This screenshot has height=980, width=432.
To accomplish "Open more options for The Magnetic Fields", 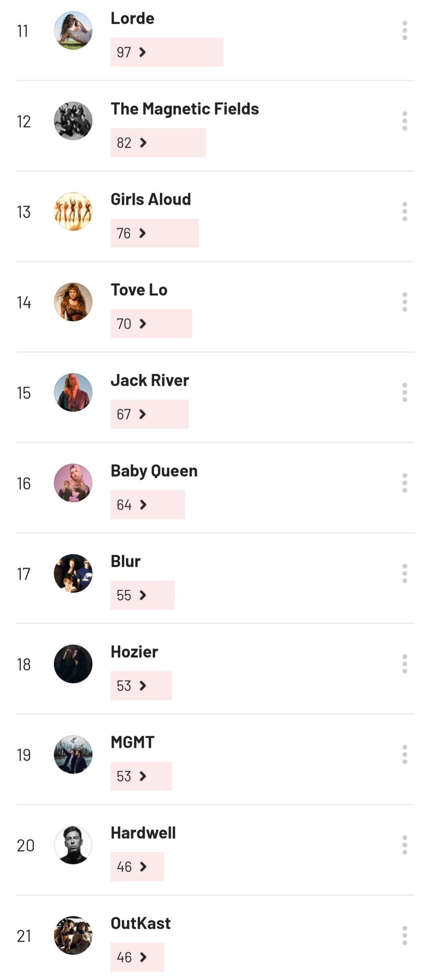I will coord(404,121).
